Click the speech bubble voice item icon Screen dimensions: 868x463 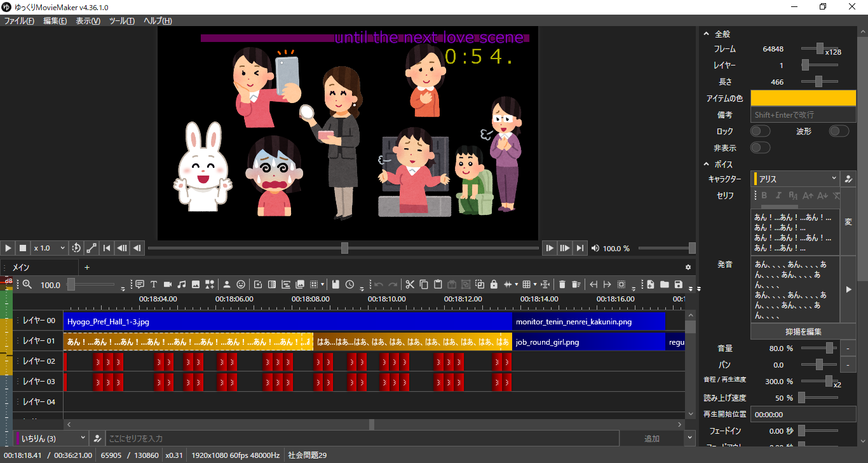coord(140,284)
